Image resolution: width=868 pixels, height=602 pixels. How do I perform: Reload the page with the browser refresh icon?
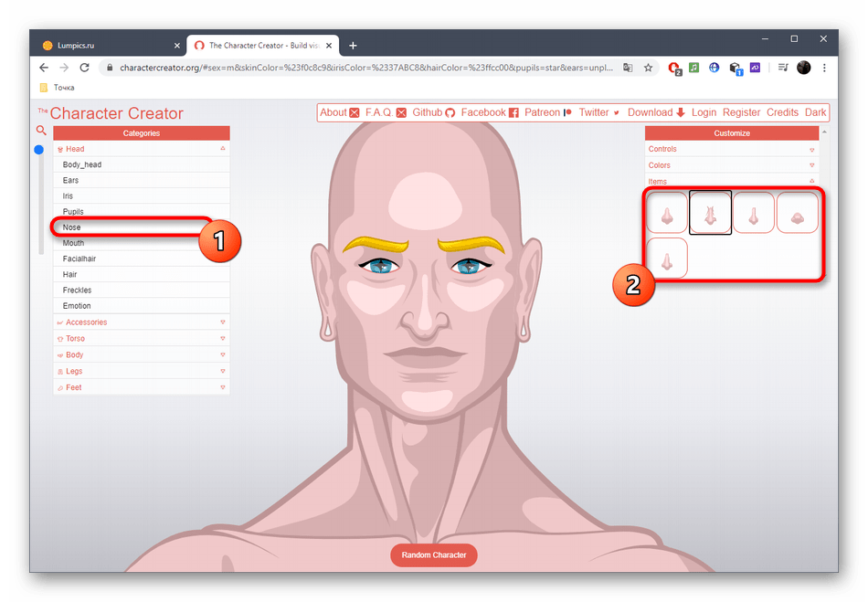(85, 68)
